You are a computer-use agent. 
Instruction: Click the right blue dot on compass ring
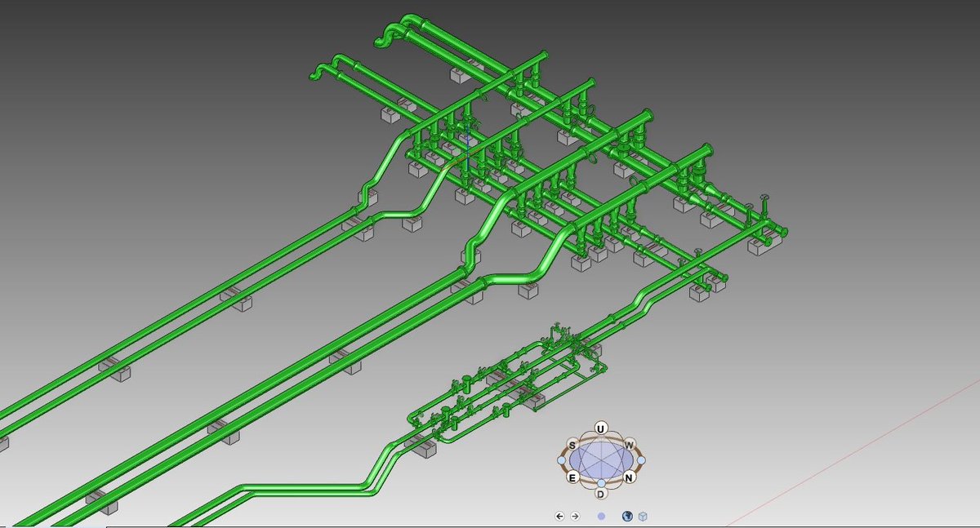coord(641,460)
